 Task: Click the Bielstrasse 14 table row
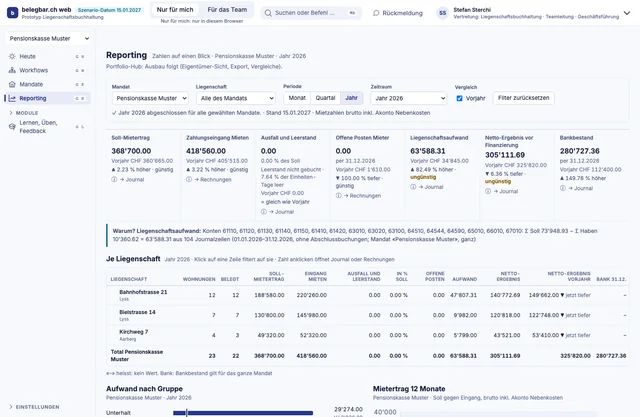pos(367,315)
